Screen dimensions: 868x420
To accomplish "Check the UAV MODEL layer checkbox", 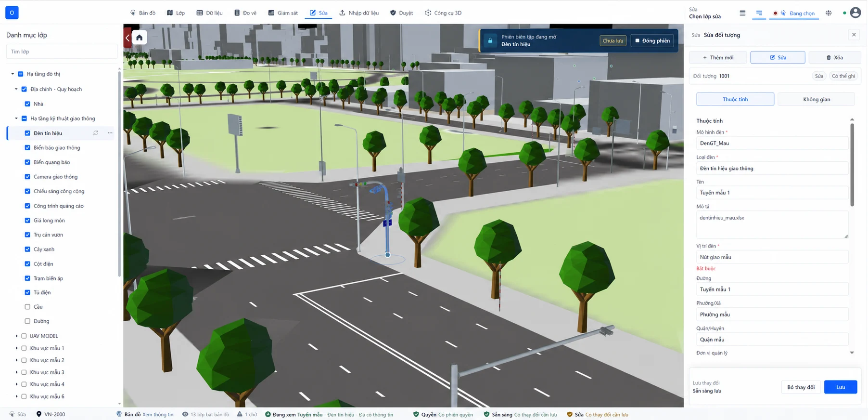I will click(24, 336).
